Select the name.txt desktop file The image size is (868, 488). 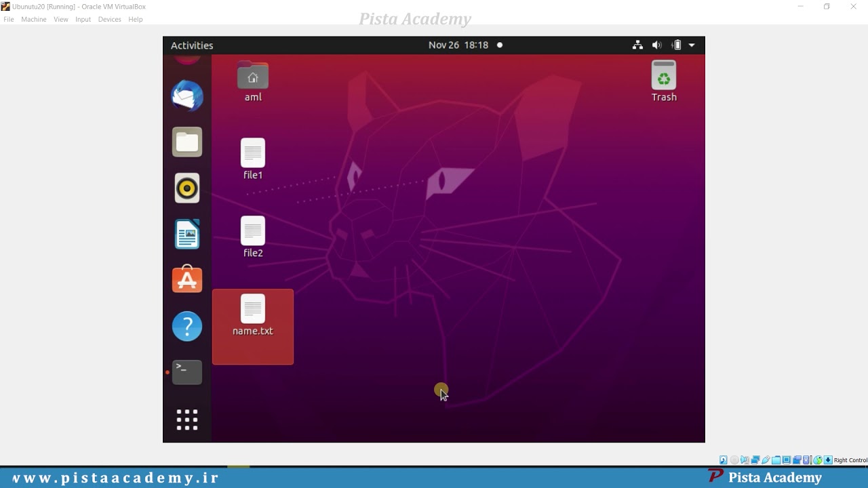253,327
